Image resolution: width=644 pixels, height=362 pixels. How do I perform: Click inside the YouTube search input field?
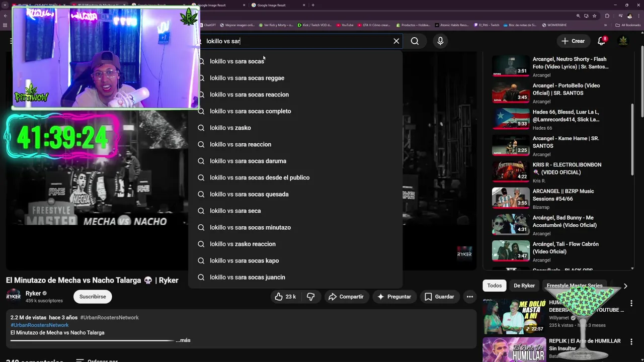click(x=297, y=41)
